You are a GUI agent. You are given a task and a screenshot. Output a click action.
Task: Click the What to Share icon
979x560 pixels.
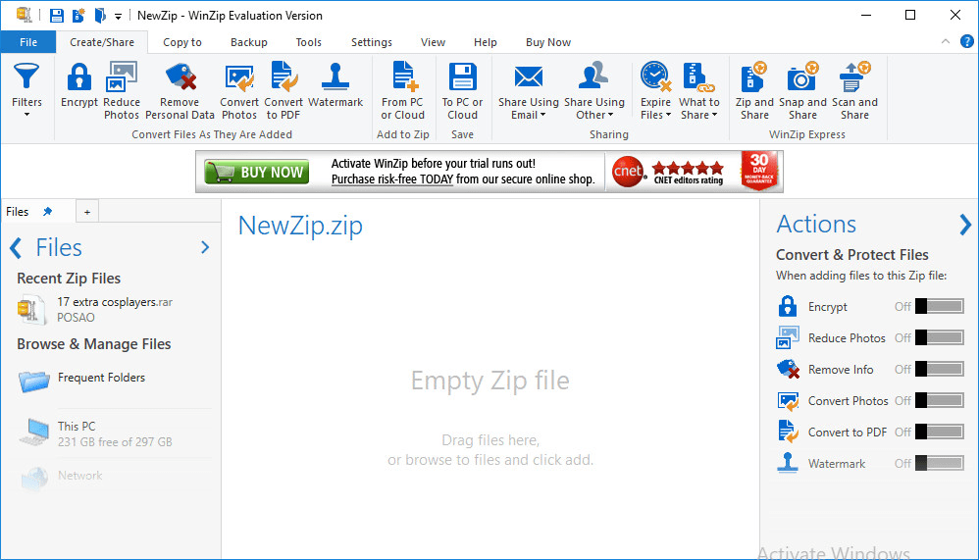(698, 76)
